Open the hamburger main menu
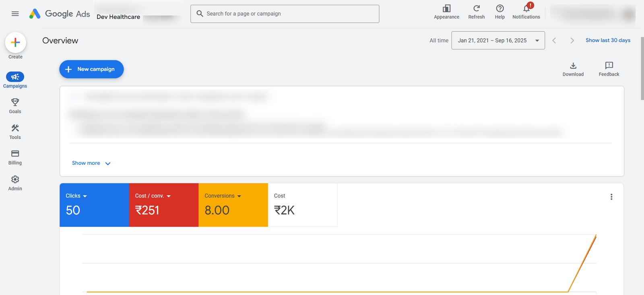644x295 pixels. click(x=15, y=14)
